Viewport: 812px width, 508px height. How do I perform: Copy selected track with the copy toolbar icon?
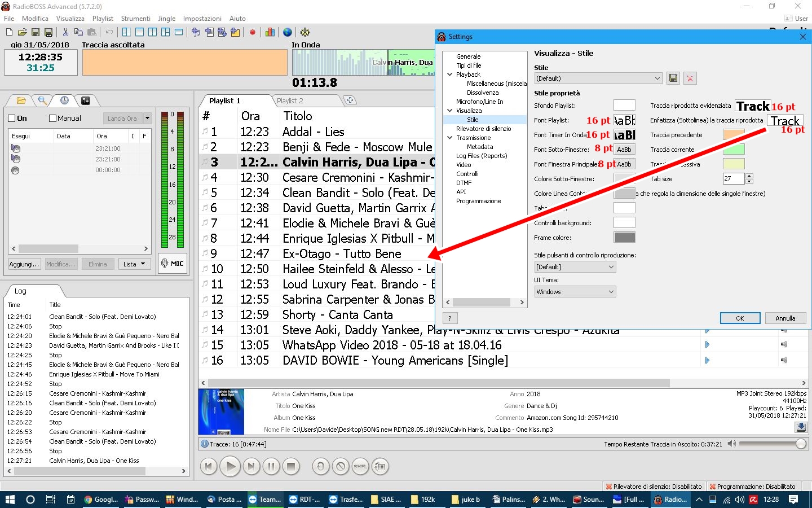(x=78, y=32)
